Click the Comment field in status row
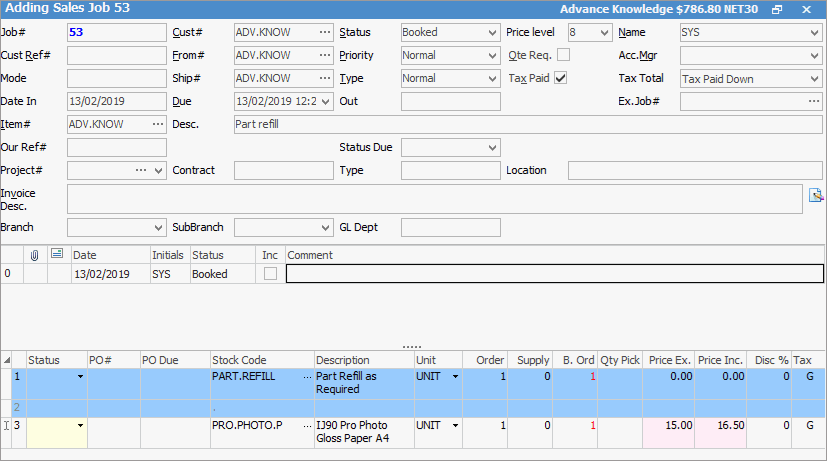Image resolution: width=827 pixels, height=461 pixels. pyautogui.click(x=554, y=274)
